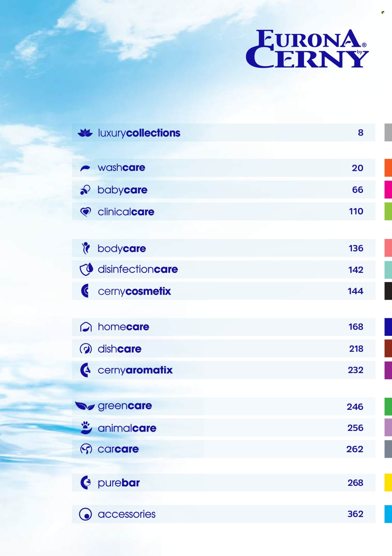The image size is (392, 556).
Task: Open the cernycosmetix section
Action: tap(224, 291)
